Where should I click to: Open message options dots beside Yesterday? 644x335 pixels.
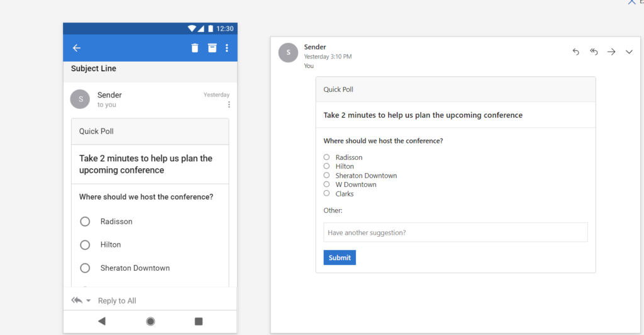click(229, 105)
